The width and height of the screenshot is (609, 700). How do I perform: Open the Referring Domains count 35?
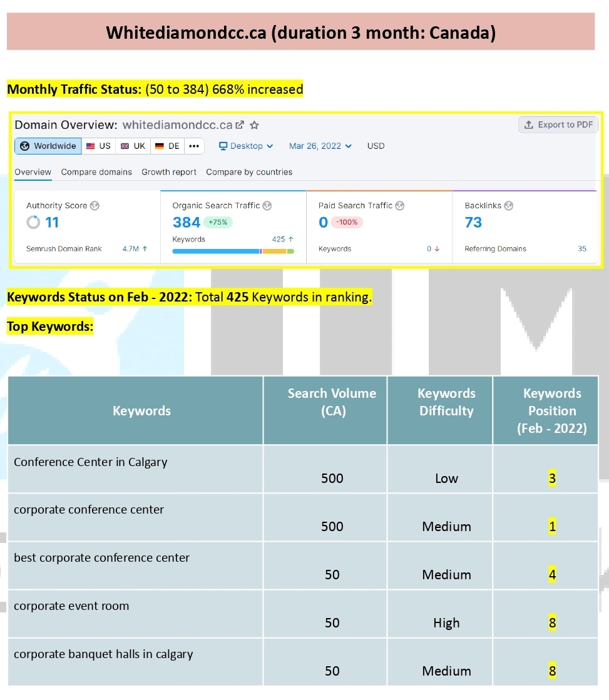[x=581, y=249]
